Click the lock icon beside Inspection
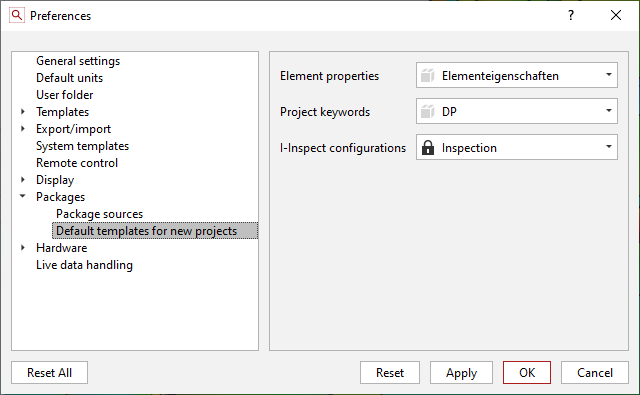640x395 pixels. pos(427,147)
